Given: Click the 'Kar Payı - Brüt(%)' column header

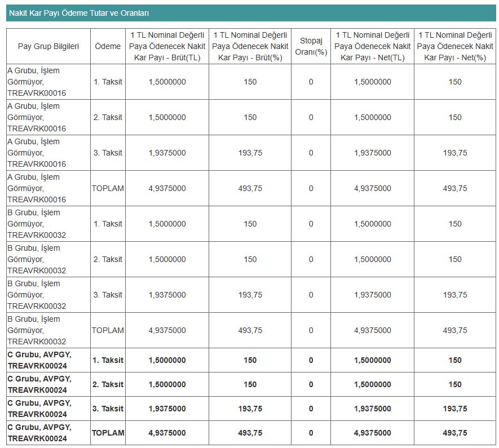Looking at the screenshot, I should tap(250, 46).
